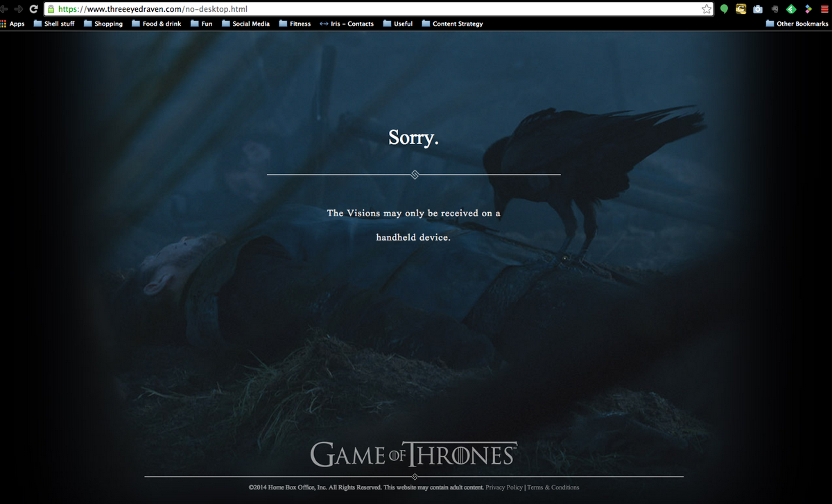
Task: Open the green Feedly extension icon
Action: 791,9
